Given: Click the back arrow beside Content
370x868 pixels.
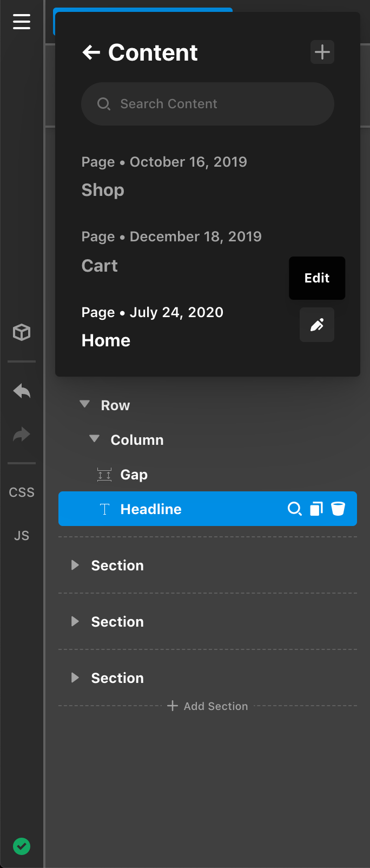Looking at the screenshot, I should coord(91,52).
